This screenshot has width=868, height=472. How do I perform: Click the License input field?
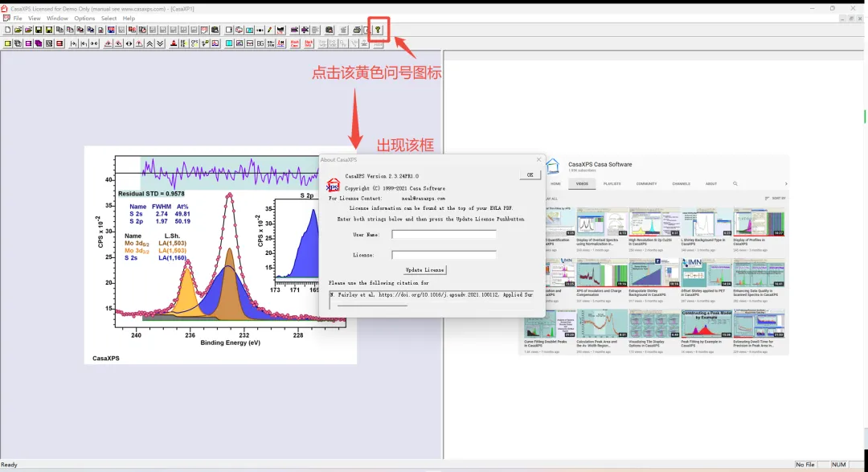point(444,255)
